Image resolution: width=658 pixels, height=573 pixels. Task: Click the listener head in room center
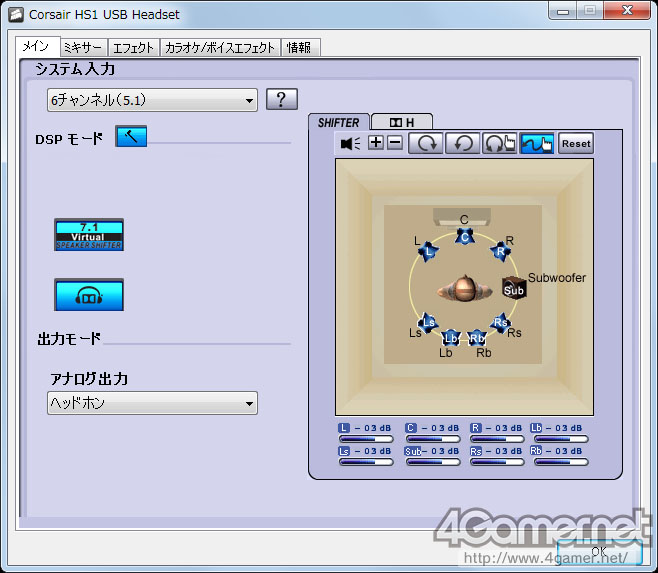pyautogui.click(x=465, y=289)
